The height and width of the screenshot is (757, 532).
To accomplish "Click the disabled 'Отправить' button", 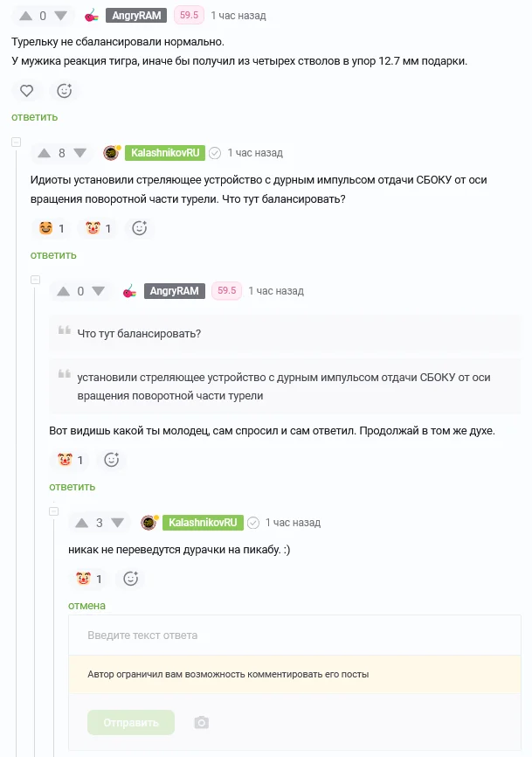I will coord(131,723).
